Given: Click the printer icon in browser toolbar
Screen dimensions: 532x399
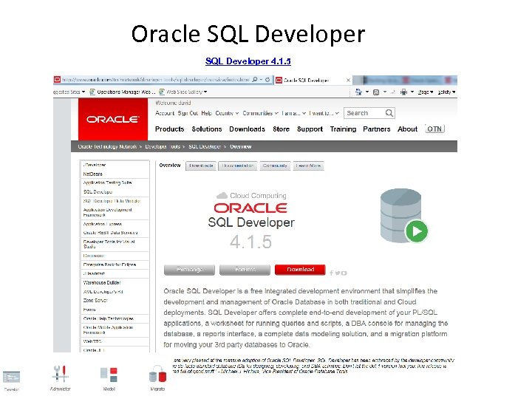Looking at the screenshot, I should [403, 92].
